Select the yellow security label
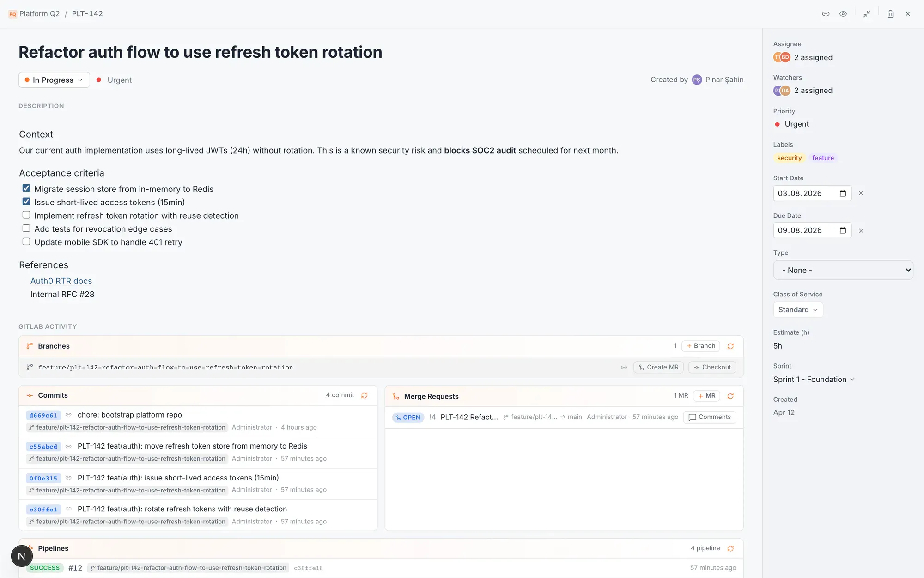This screenshot has width=924, height=578. [x=789, y=158]
